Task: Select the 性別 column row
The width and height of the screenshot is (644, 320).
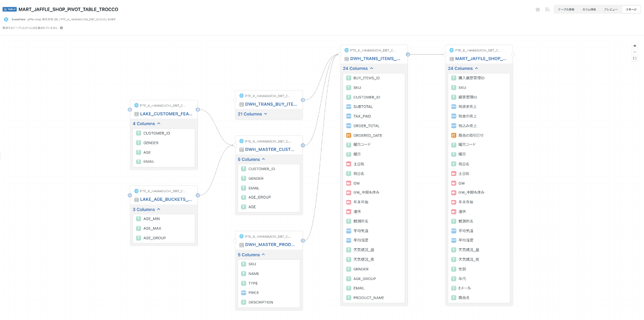Action: (479, 269)
